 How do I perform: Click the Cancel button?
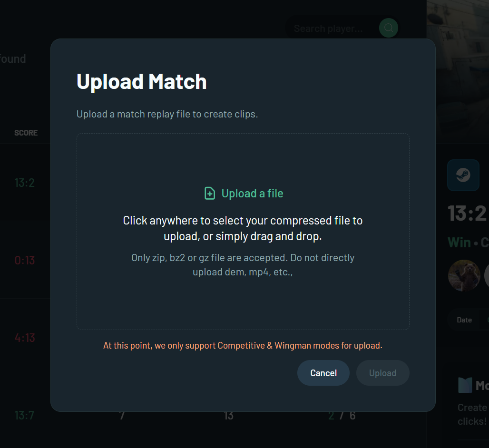[323, 373]
